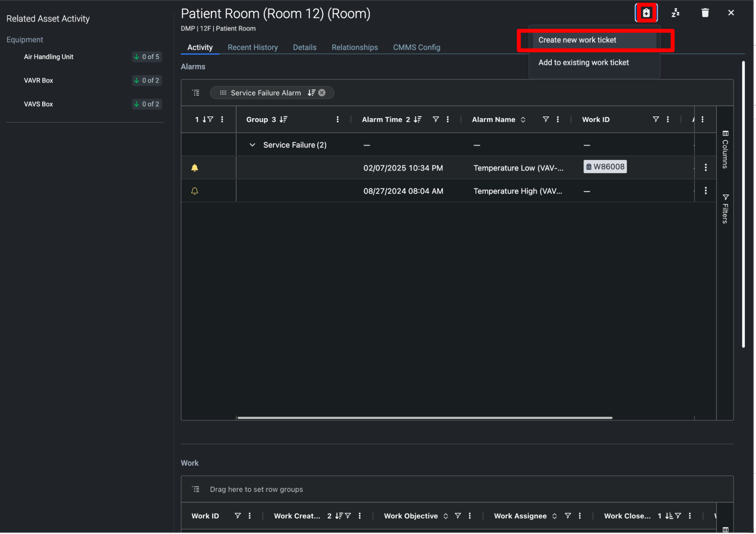Click the outlined bell alarm icon
The width and height of the screenshot is (756, 534).
coord(194,191)
